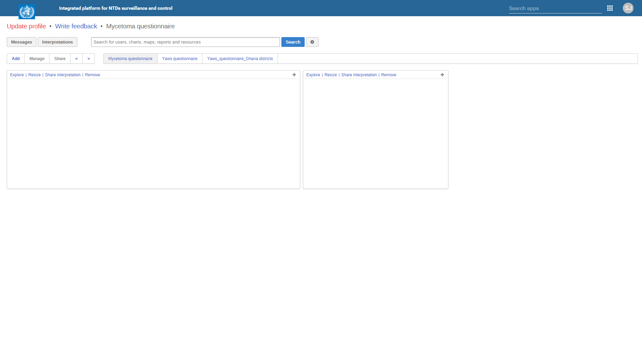
Task: Go to previous dashboards with left arrow
Action: (x=77, y=59)
